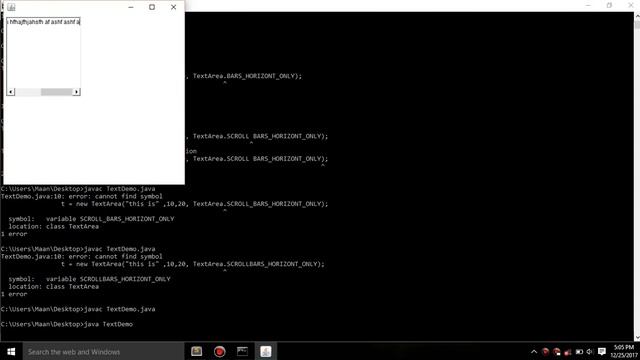Click the 'Search the web and Windows' box
The width and height of the screenshot is (640, 360).
click(103, 351)
